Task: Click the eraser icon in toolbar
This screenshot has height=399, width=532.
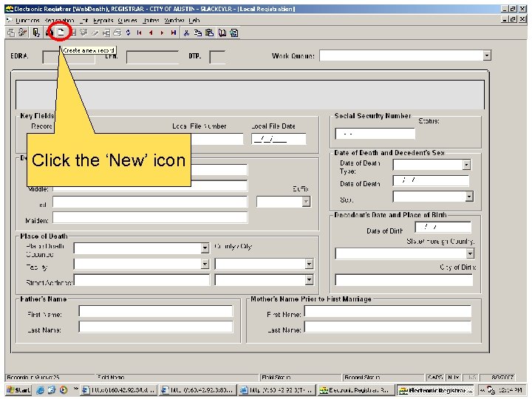Action: [95, 33]
